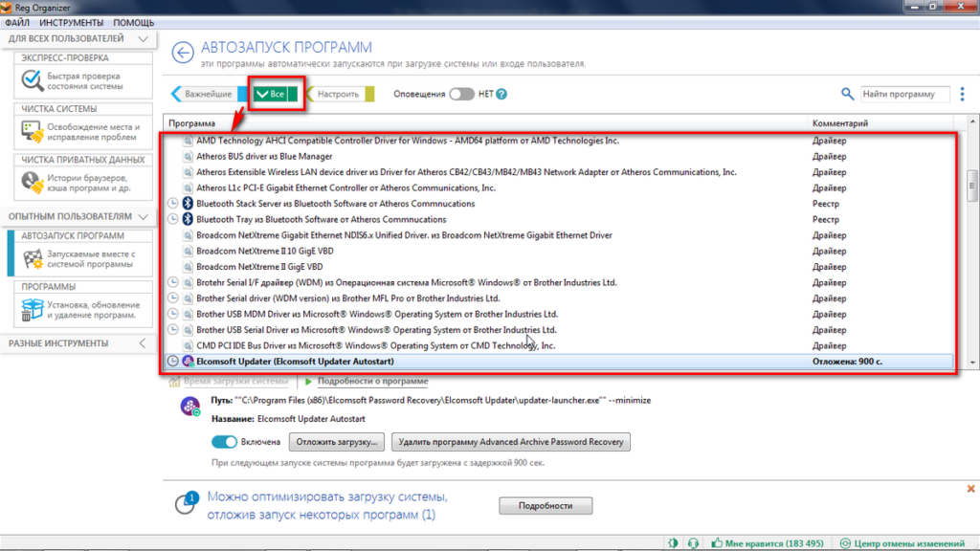Click the Быстрая проверка состояния системы icon

pos(32,80)
